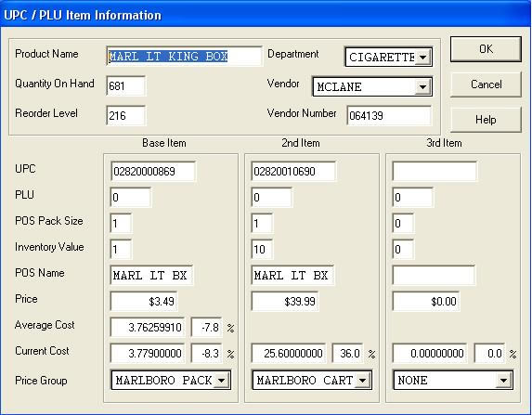Screen dimensions: 532x415
Task: Click Base Item POS Name field
Action: coord(151,275)
